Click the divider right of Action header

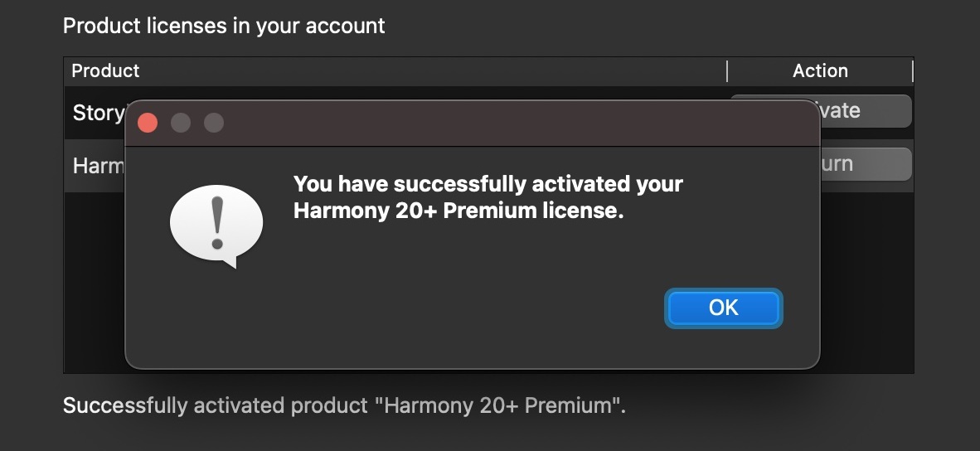click(912, 71)
